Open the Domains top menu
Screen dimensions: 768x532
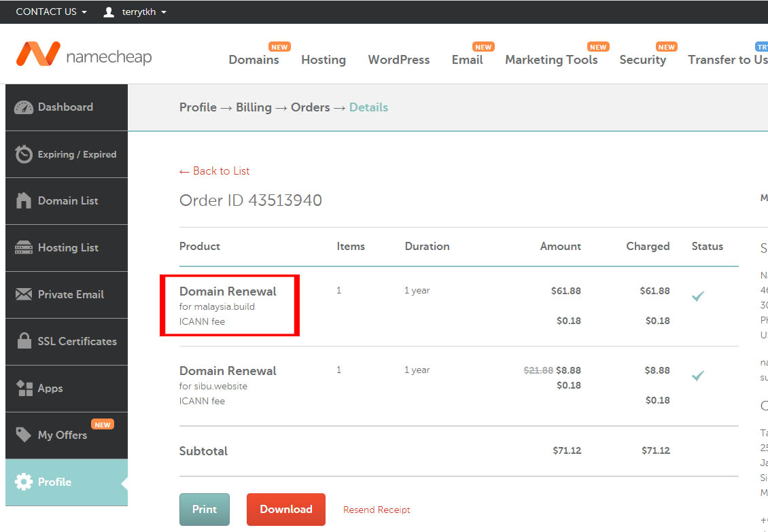(x=254, y=60)
